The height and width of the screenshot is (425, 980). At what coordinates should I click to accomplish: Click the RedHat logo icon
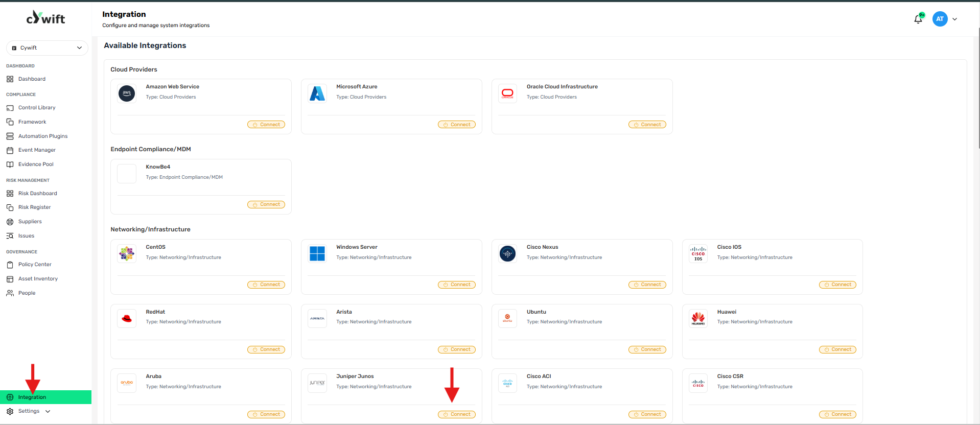tap(127, 319)
